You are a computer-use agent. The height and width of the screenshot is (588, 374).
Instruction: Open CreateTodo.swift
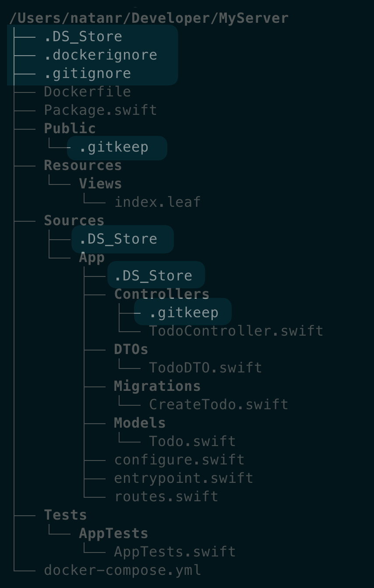[219, 405]
